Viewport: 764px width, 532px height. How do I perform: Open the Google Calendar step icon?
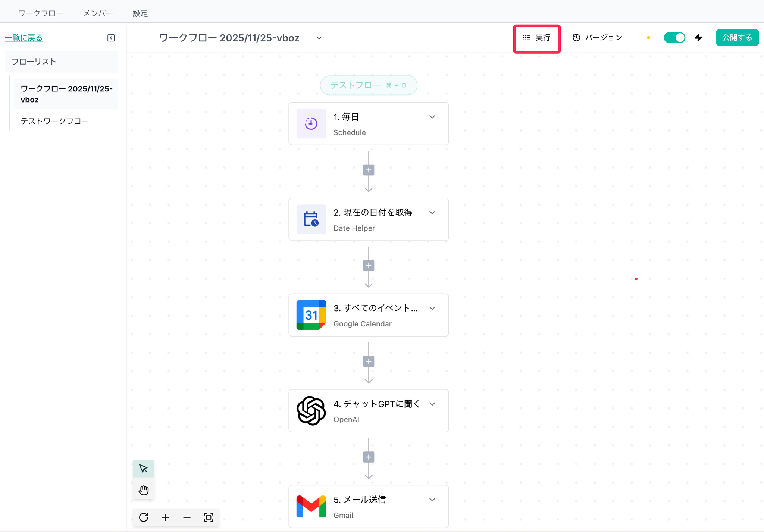click(x=311, y=315)
